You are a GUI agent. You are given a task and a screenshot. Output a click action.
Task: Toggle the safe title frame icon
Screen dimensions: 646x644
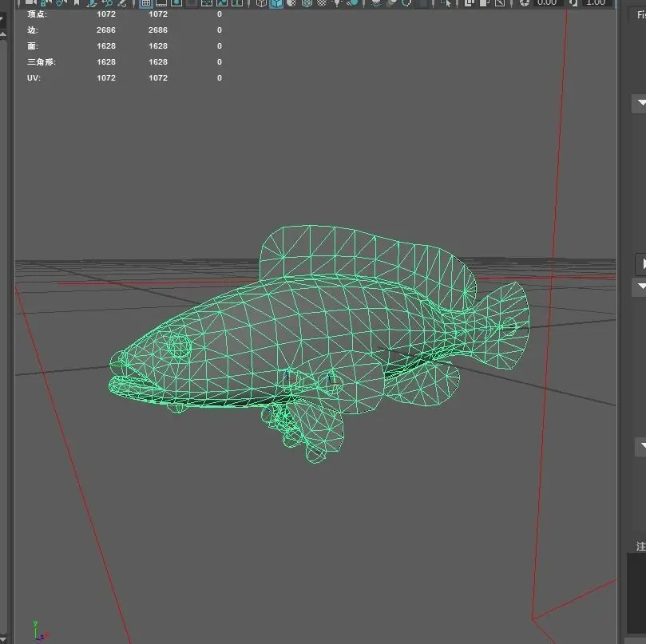tap(237, 3)
